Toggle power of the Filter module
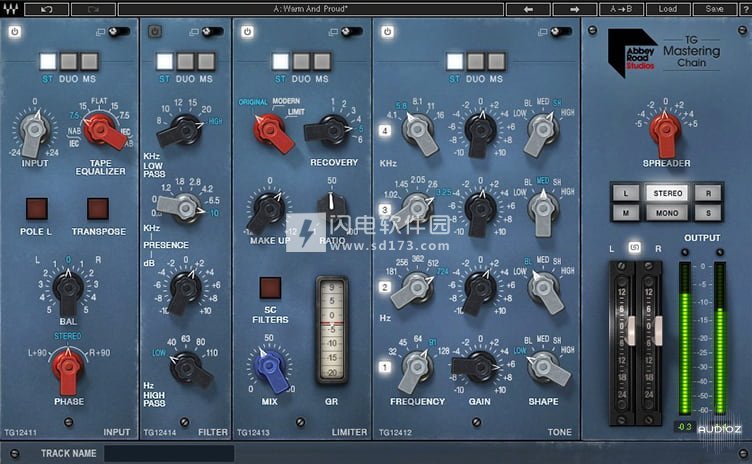The image size is (752, 464). [x=154, y=32]
